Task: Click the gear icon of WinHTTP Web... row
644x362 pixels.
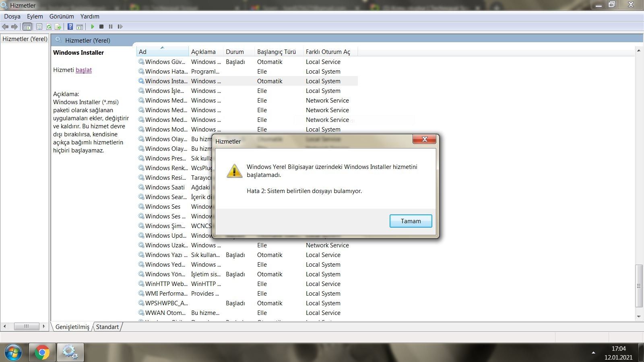Action: pos(141,284)
